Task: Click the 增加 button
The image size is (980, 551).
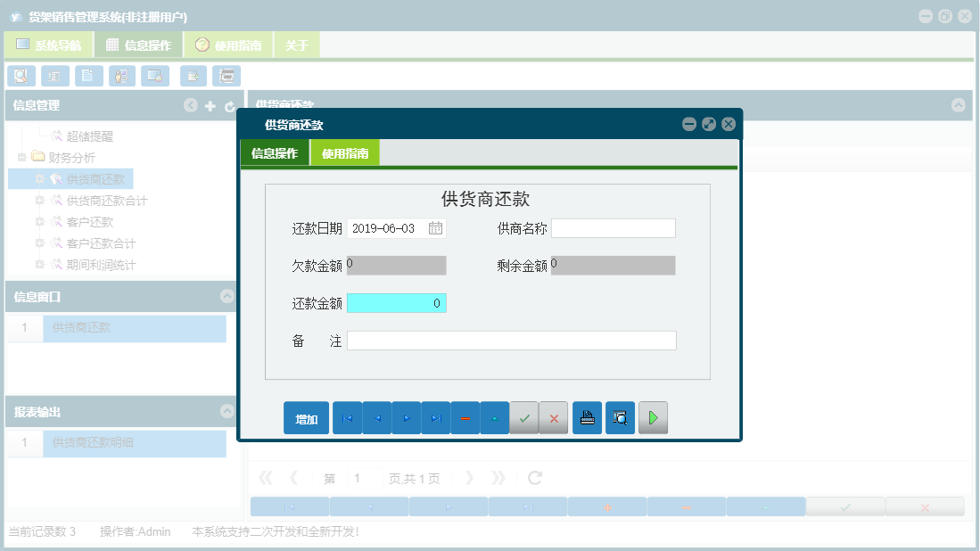Action: [305, 417]
